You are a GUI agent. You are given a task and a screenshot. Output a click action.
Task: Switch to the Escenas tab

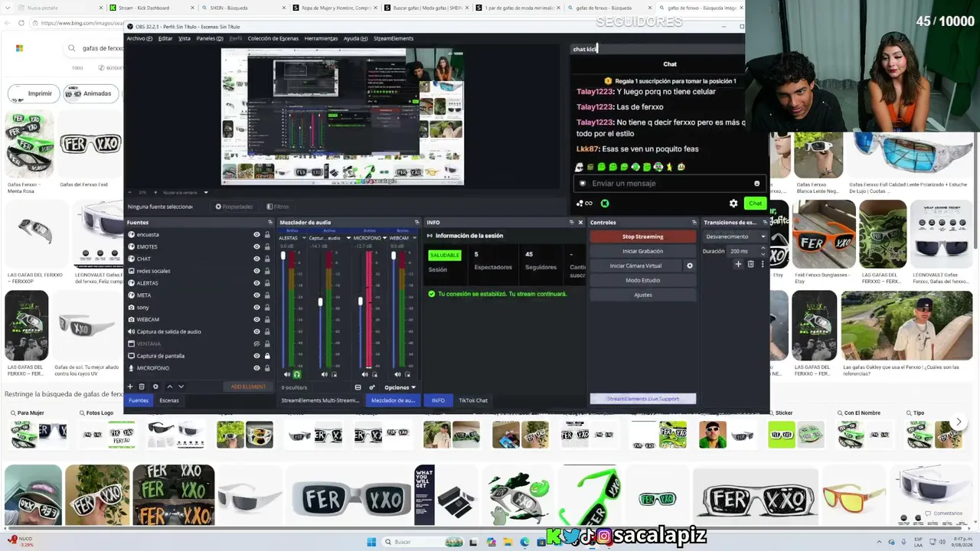[169, 400]
